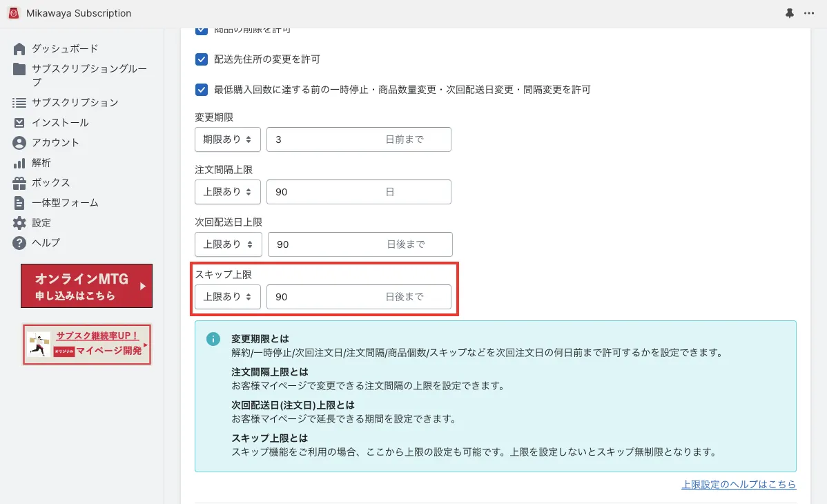Click the 配送先住所の変更を許可 label text
Image resolution: width=827 pixels, height=504 pixels.
click(267, 59)
